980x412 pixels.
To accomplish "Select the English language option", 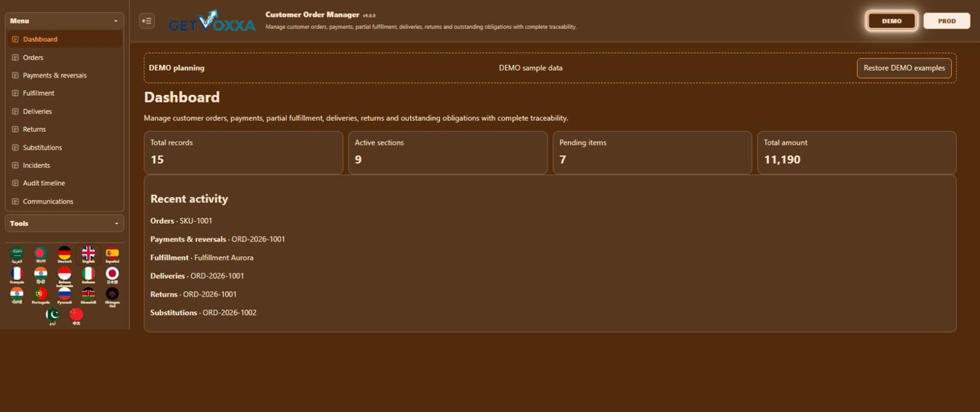I will click(88, 254).
